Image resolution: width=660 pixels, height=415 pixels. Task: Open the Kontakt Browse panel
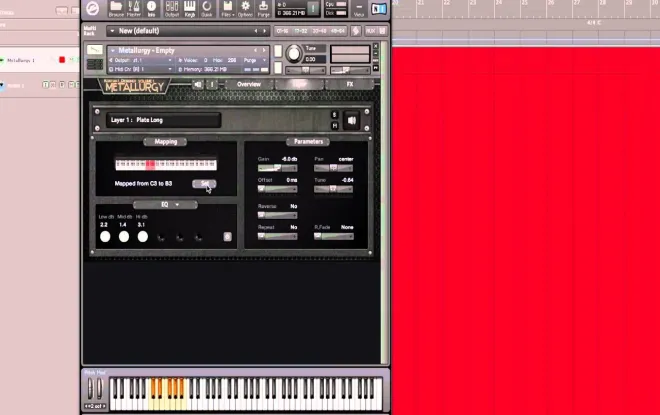coord(116,9)
